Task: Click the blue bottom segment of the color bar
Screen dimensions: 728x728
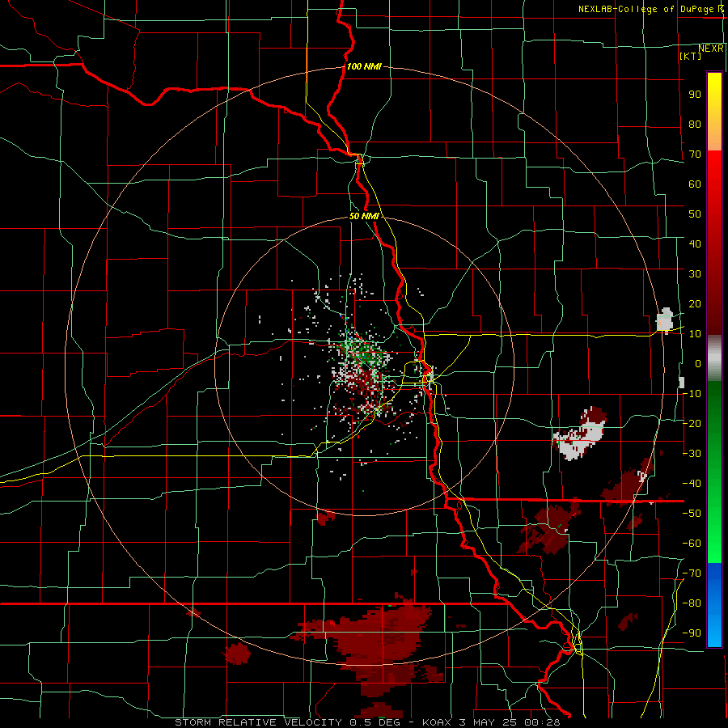Action: [714, 605]
